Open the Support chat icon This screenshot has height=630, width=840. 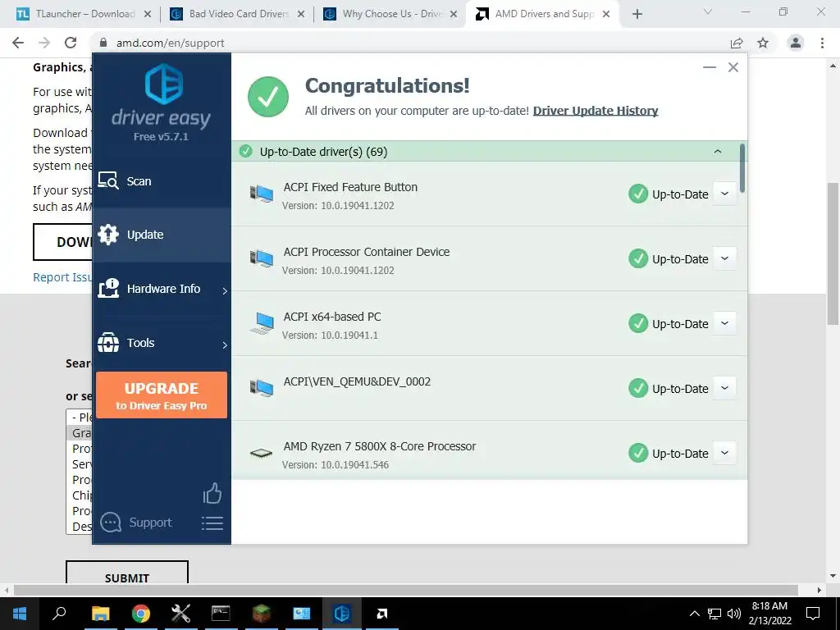pyautogui.click(x=111, y=523)
